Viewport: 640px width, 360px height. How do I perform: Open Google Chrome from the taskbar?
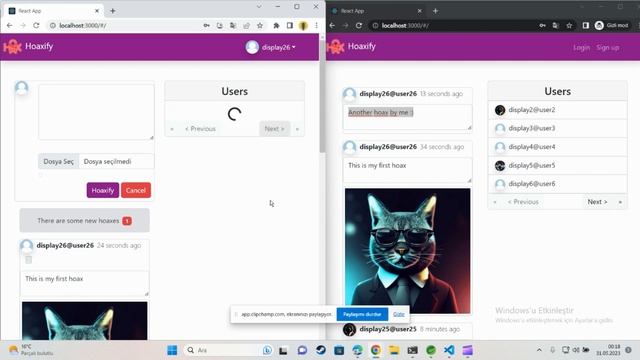pyautogui.click(x=376, y=350)
